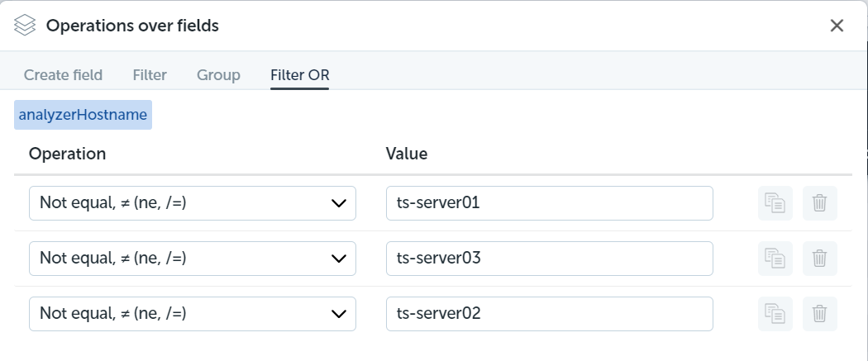Select the Filter OR tab
The image size is (868, 361).
[300, 74]
